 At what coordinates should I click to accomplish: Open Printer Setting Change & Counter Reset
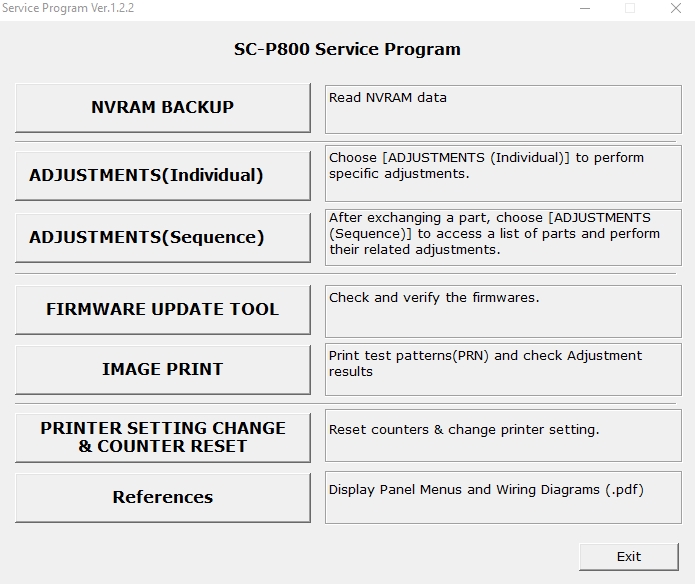tap(163, 437)
